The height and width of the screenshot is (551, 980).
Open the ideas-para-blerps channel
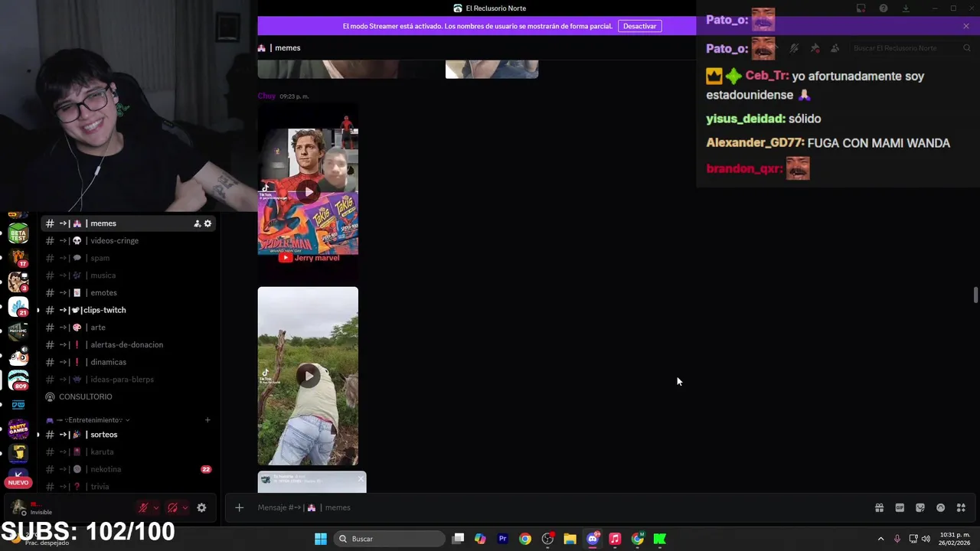[x=129, y=380]
